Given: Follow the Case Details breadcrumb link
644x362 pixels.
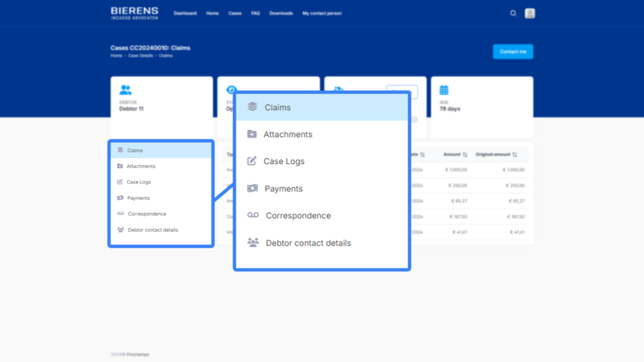Looking at the screenshot, I should pyautogui.click(x=141, y=56).
